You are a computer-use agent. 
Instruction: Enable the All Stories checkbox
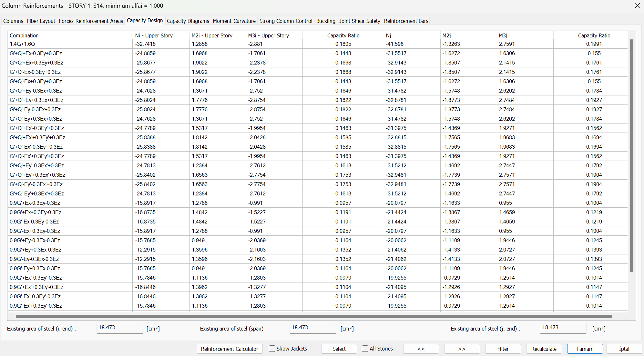(365, 349)
